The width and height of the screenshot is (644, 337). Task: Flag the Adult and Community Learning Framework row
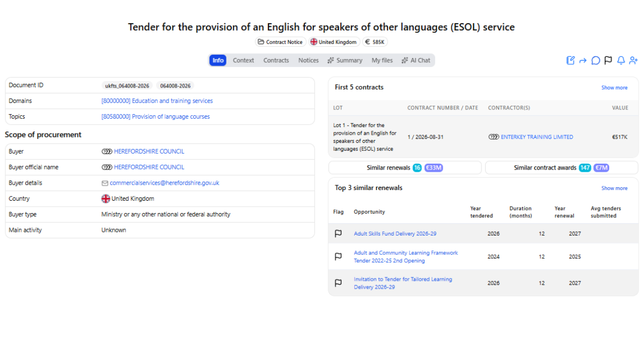[x=338, y=257]
